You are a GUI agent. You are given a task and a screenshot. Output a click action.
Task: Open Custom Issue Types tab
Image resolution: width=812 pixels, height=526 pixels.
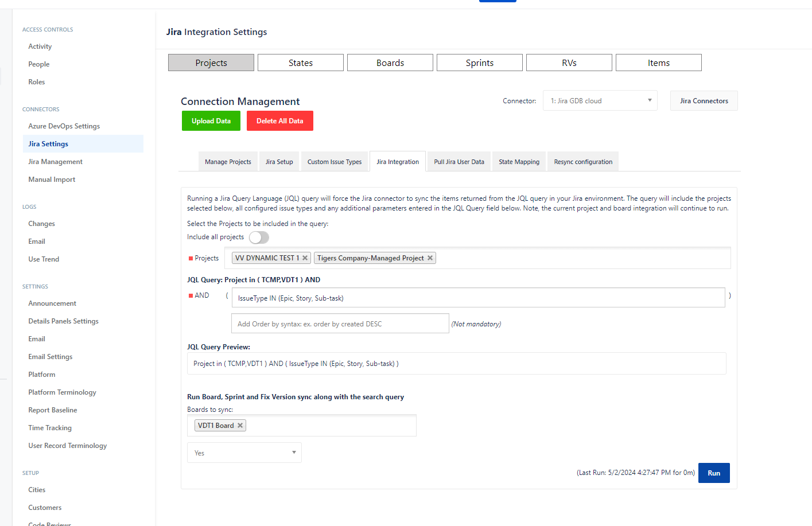pos(335,162)
